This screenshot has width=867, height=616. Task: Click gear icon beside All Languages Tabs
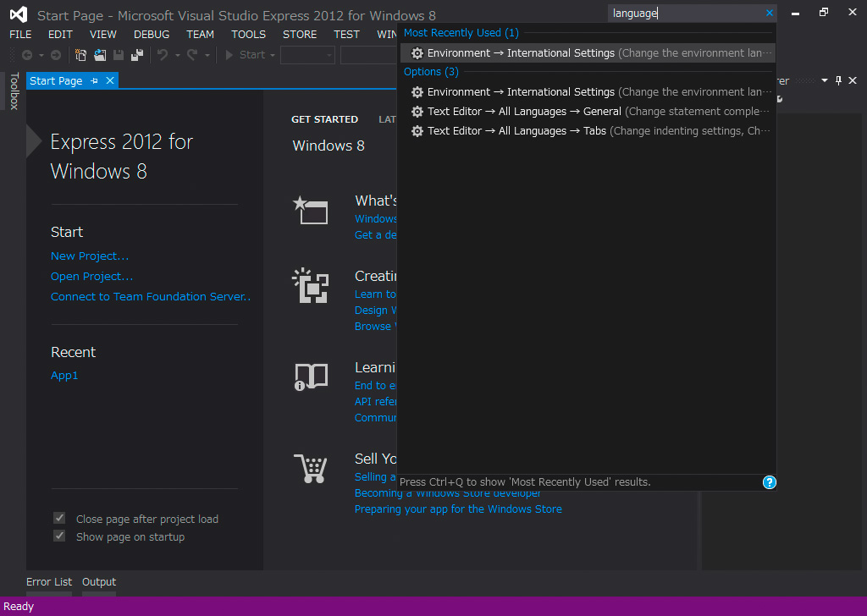click(417, 131)
